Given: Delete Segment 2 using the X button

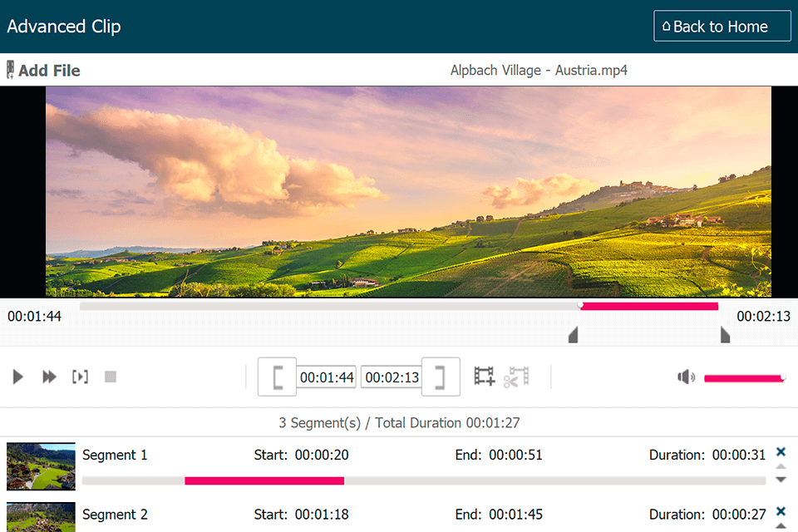Looking at the screenshot, I should tap(781, 513).
